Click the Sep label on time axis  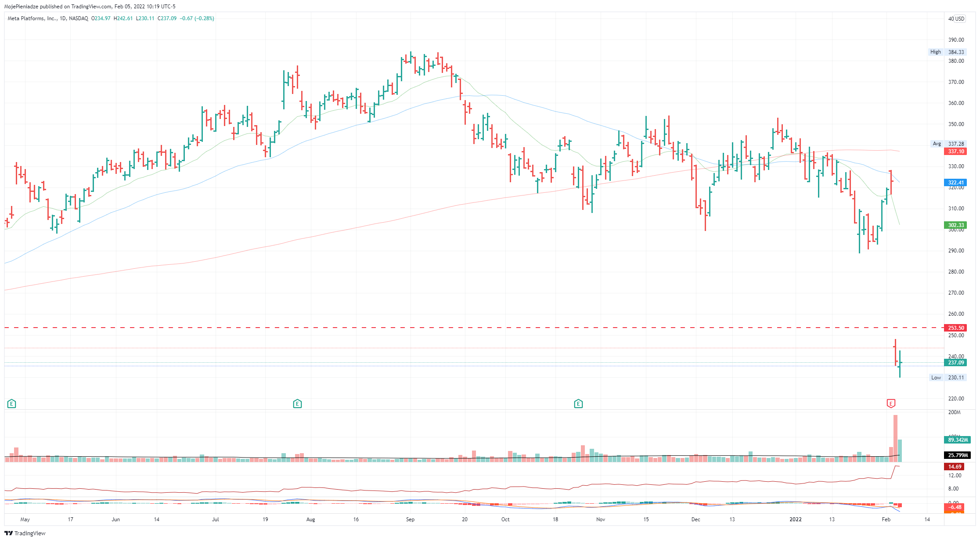point(410,519)
